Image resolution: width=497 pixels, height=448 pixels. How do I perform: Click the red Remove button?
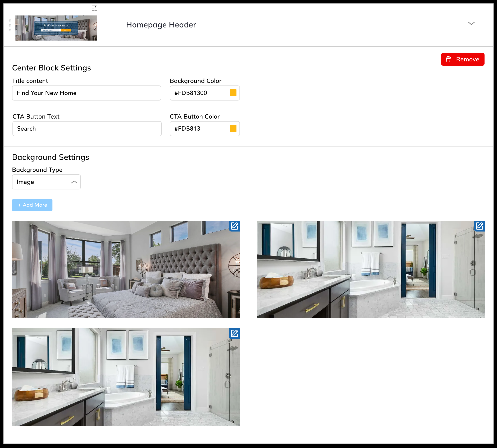(x=462, y=59)
